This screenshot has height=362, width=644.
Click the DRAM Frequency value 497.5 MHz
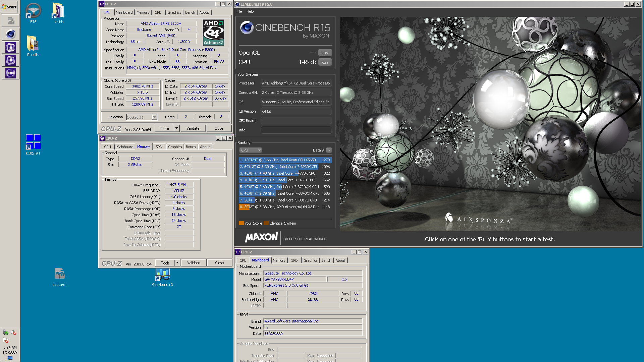pos(179,185)
